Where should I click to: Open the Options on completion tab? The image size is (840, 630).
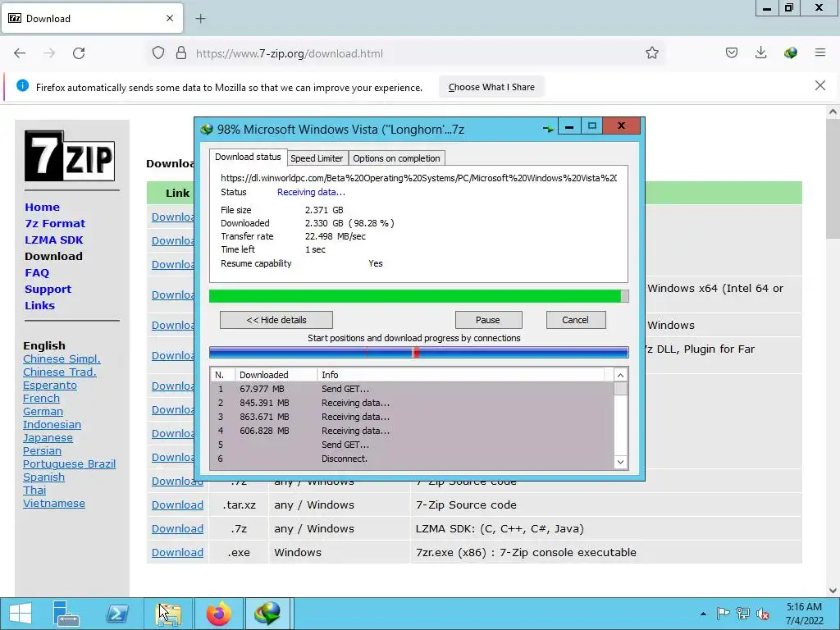pyautogui.click(x=396, y=158)
